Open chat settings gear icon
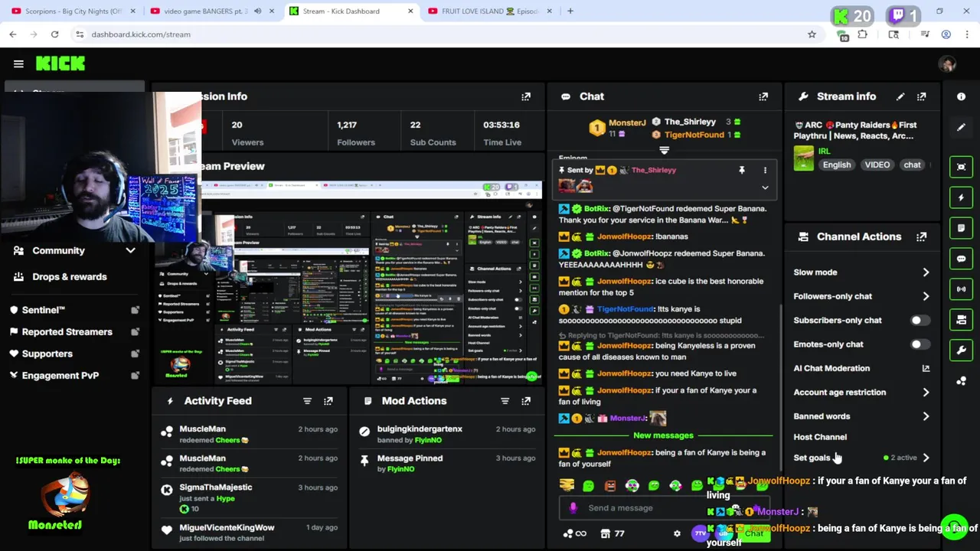Viewport: 980px width, 551px height. click(677, 533)
